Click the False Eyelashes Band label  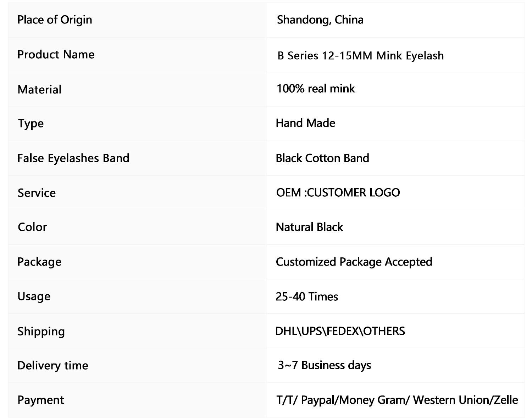[73, 158]
